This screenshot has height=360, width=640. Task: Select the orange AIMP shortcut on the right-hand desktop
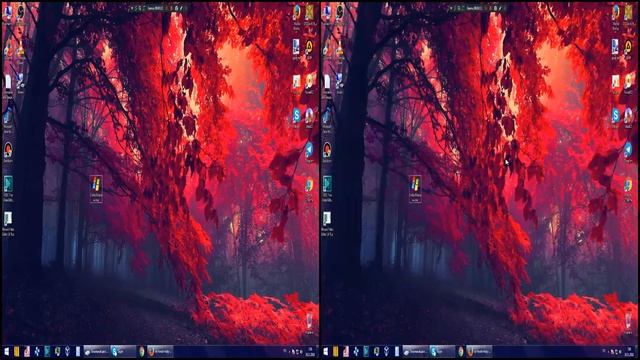click(x=628, y=49)
